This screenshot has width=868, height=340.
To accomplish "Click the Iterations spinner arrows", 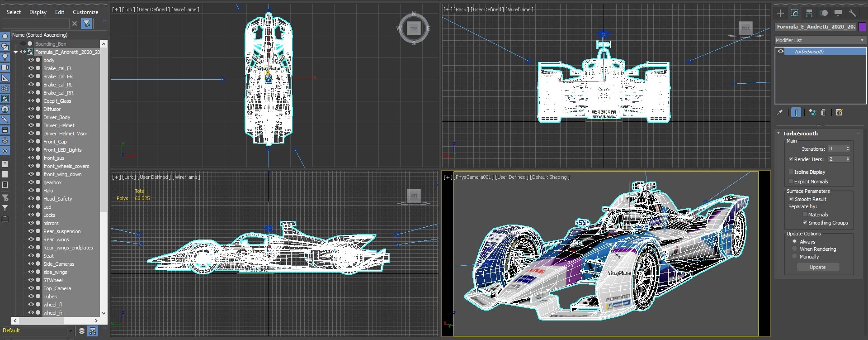I will pyautogui.click(x=848, y=149).
